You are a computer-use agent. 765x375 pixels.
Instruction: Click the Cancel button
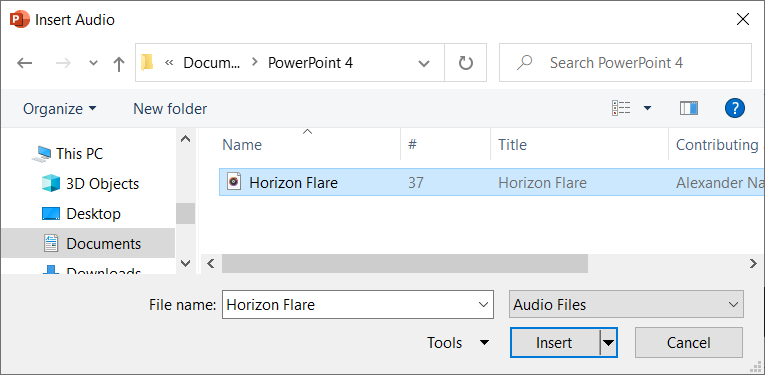point(689,343)
